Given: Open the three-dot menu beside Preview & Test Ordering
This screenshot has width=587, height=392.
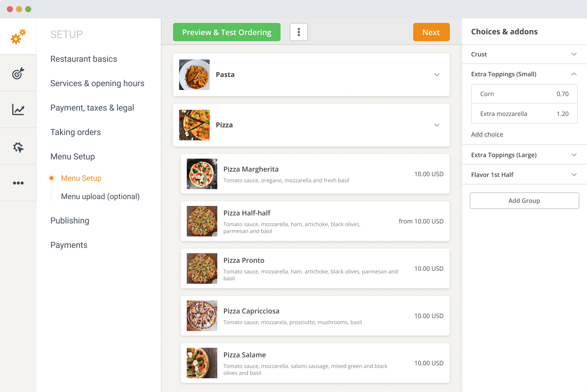Looking at the screenshot, I should (299, 32).
